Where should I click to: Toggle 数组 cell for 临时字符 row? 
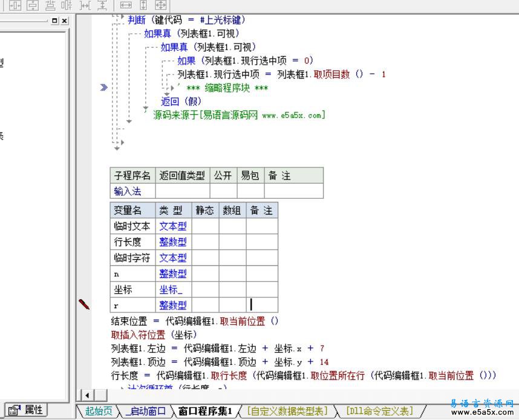coord(232,258)
